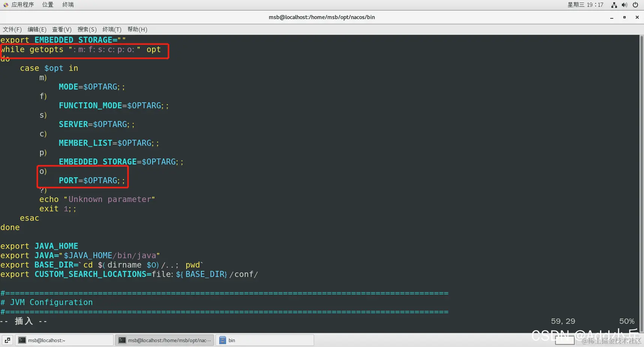Open the 应用程序 (Applications) menu

tap(22, 4)
